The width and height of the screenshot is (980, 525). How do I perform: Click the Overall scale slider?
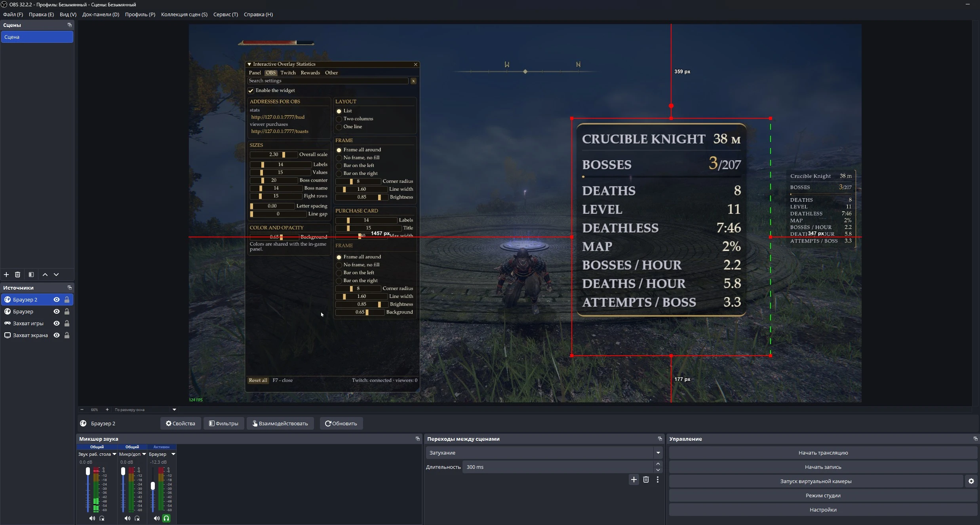click(273, 155)
